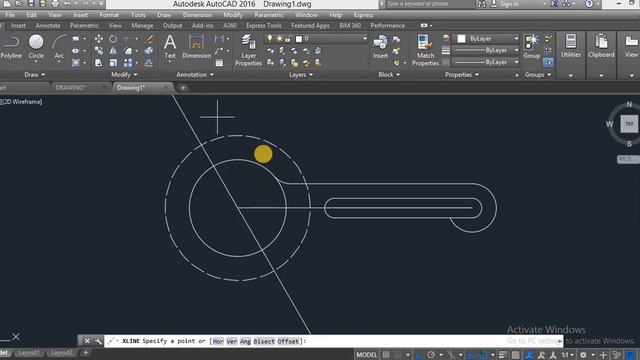Toggle Ortho mode in status bar

click(419, 355)
